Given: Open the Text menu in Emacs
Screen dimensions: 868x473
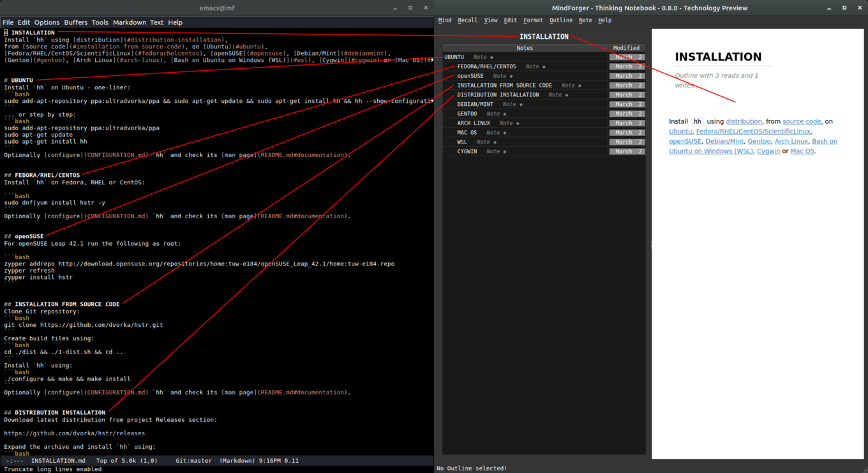Looking at the screenshot, I should 157,22.
